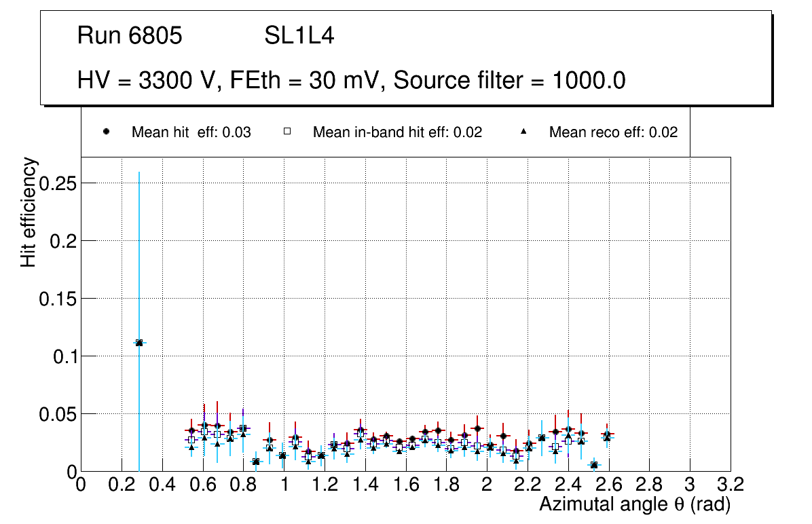Click the 'Azimutal angle θ (rad)' x-axis title
Screen dimensions: 812x524
[634, 504]
